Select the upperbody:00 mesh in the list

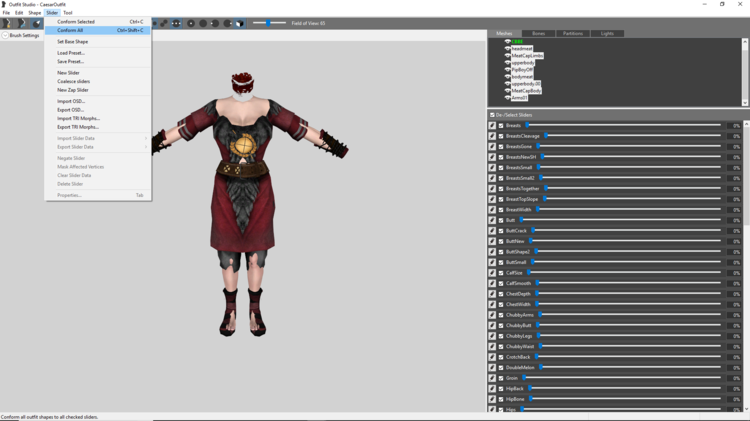point(526,84)
